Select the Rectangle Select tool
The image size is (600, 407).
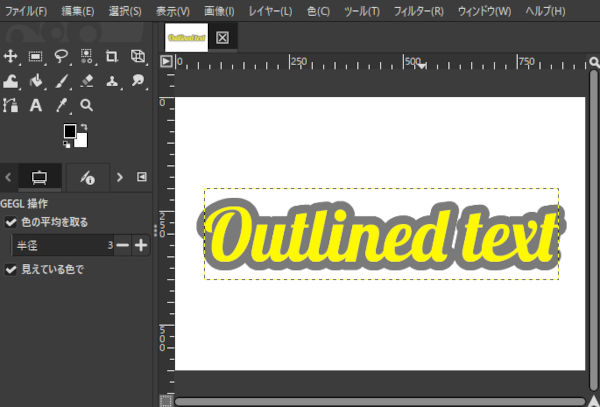36,56
